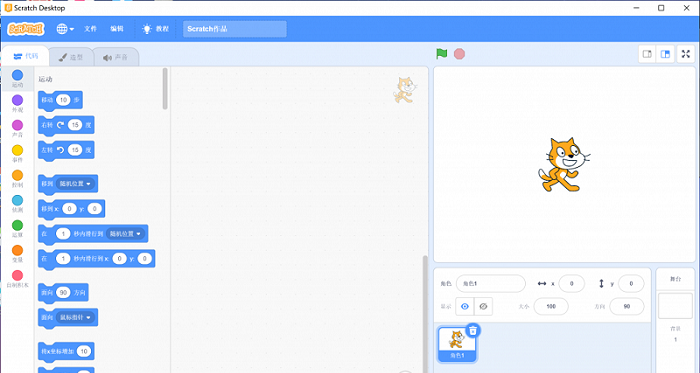Switch to small stage layout
The width and height of the screenshot is (700, 373).
[647, 54]
